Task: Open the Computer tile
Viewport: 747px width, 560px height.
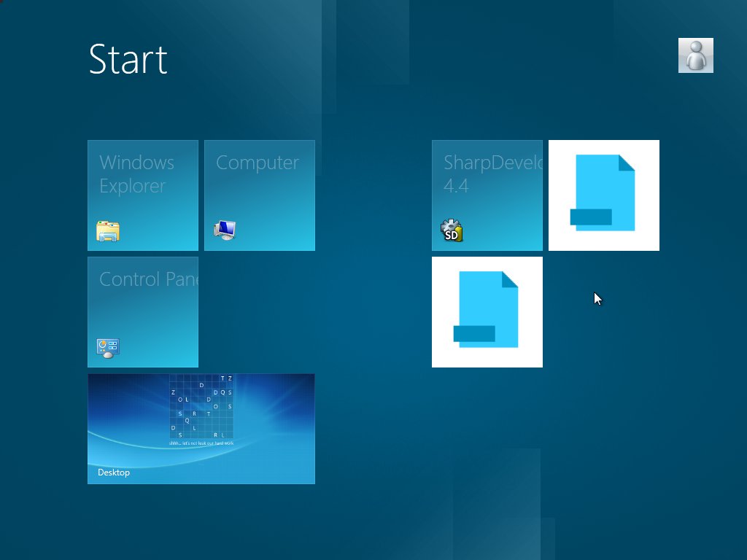Action: 260,195
